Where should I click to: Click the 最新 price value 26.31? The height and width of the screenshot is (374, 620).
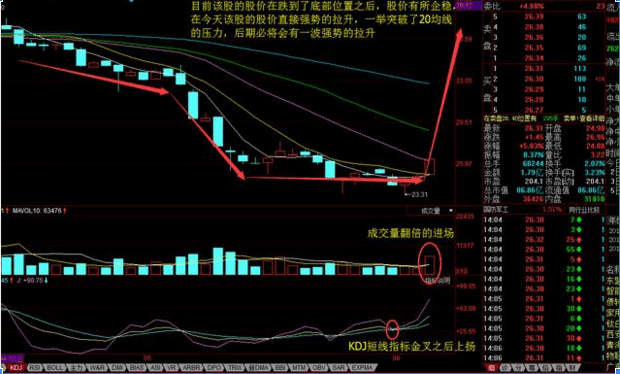pos(534,128)
